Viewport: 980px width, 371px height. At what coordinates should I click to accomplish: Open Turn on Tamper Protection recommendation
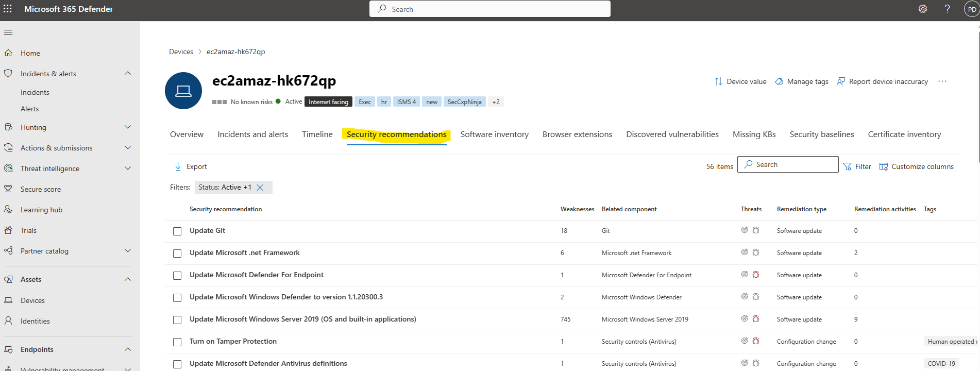coord(233,341)
